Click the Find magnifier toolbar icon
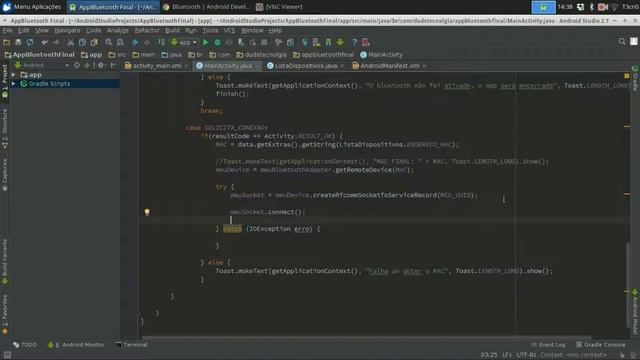This screenshot has width=640, height=360. tap(109, 42)
